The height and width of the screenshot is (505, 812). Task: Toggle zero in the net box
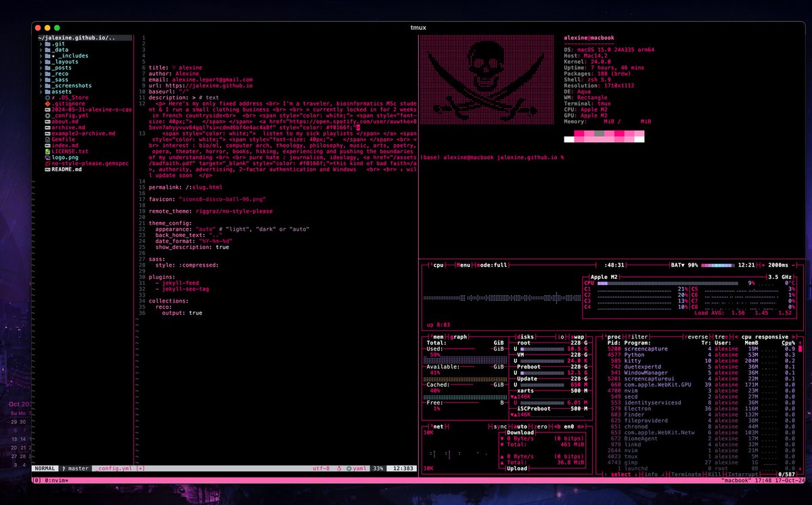pos(539,426)
